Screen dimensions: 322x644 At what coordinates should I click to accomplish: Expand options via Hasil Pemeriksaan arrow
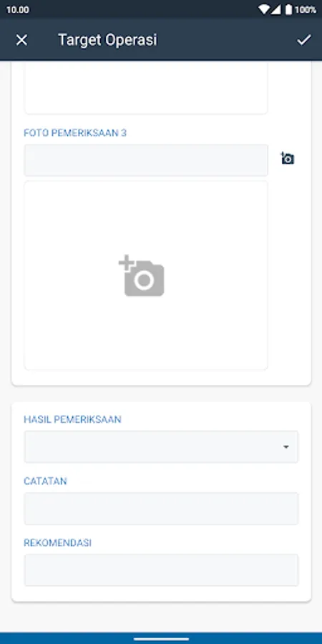click(x=286, y=447)
